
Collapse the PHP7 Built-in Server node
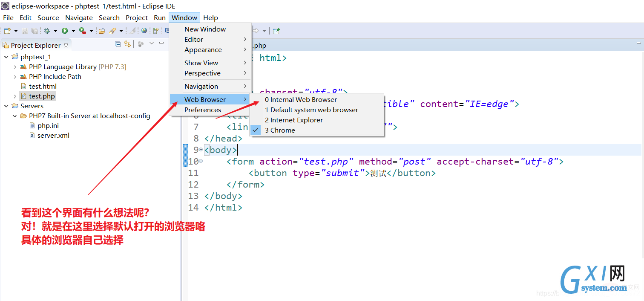point(15,116)
